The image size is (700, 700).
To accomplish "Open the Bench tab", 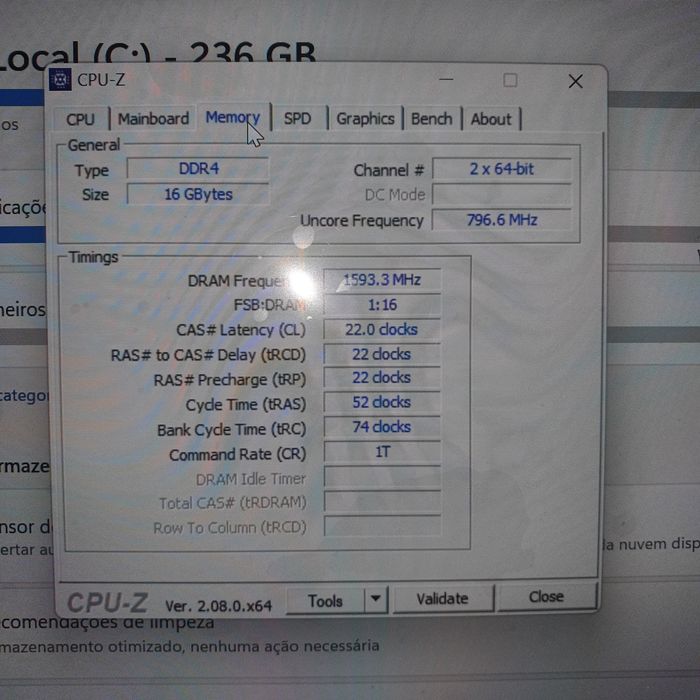I will 432,119.
